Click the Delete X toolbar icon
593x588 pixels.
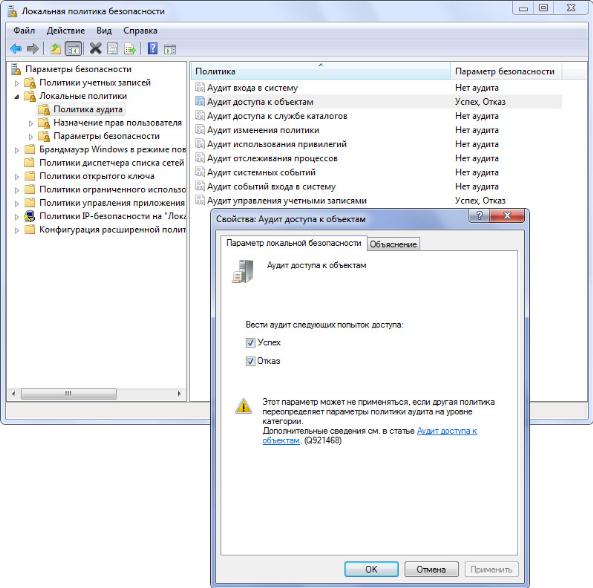[x=96, y=49]
